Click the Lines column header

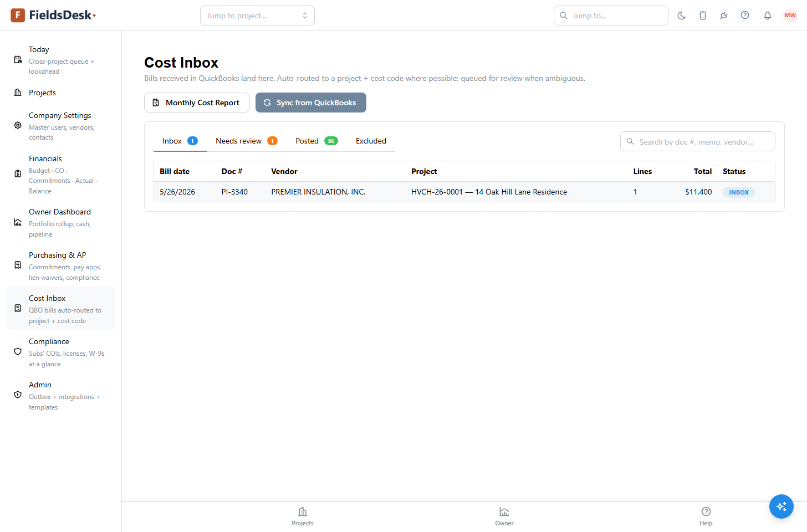tap(642, 171)
